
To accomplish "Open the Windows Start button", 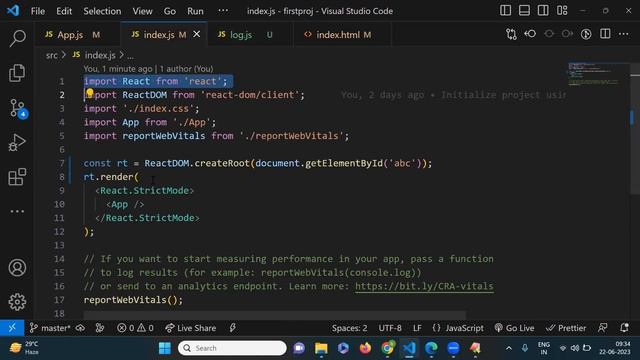I will click(x=165, y=348).
